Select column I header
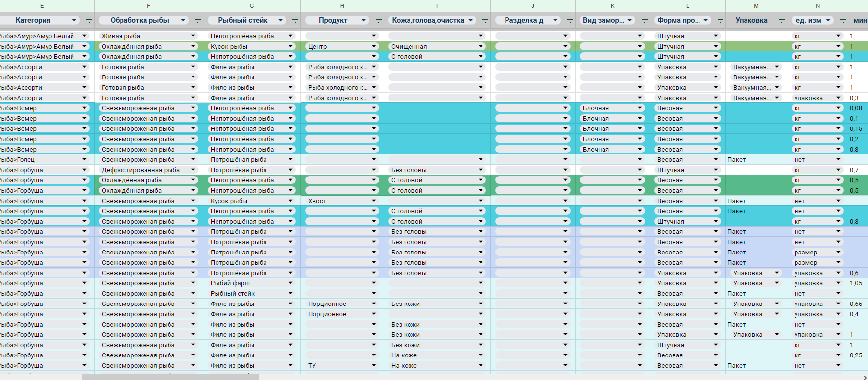Screen dimensions: 868x380 (437, 6)
